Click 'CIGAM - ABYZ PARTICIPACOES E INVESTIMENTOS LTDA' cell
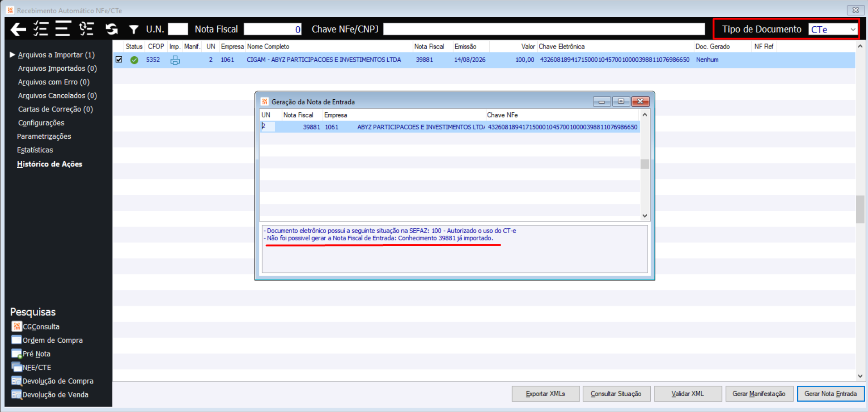Viewport: 868px width, 412px height. pyautogui.click(x=324, y=60)
